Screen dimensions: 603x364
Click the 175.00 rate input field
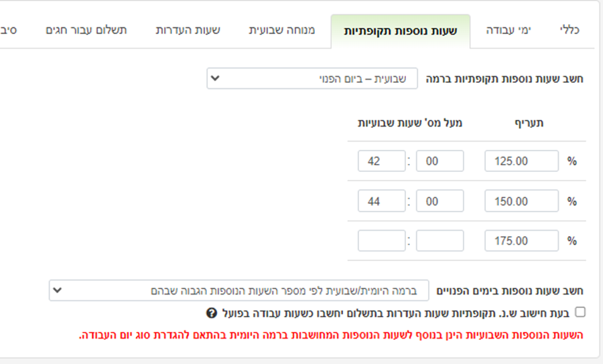click(521, 241)
